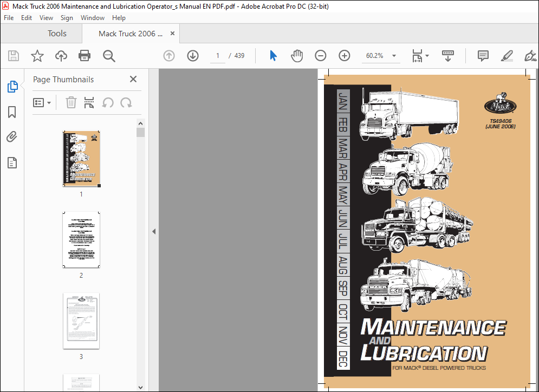Viewport: 539px width, 392px height.
Task: Expand fit page options dropdown arrow
Action: tap(427, 56)
